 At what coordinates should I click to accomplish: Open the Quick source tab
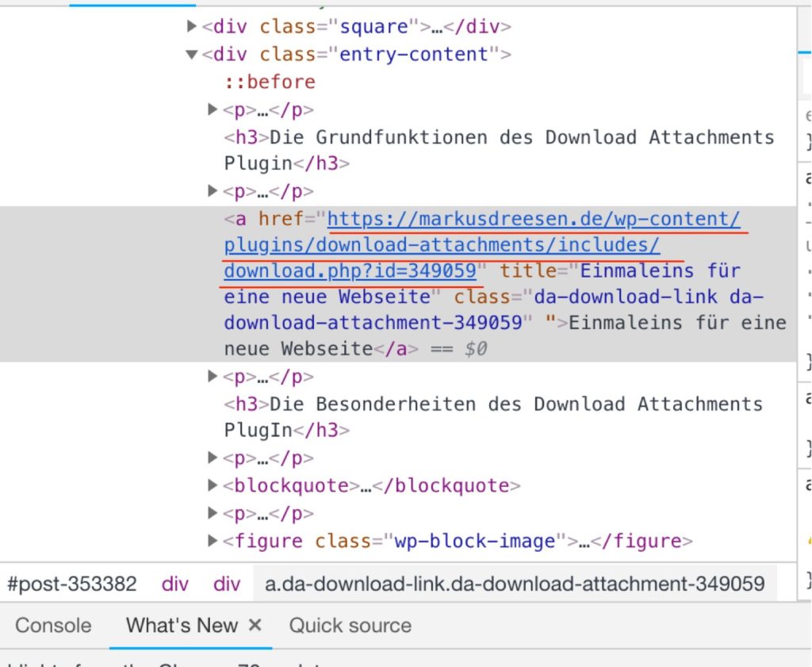click(350, 626)
